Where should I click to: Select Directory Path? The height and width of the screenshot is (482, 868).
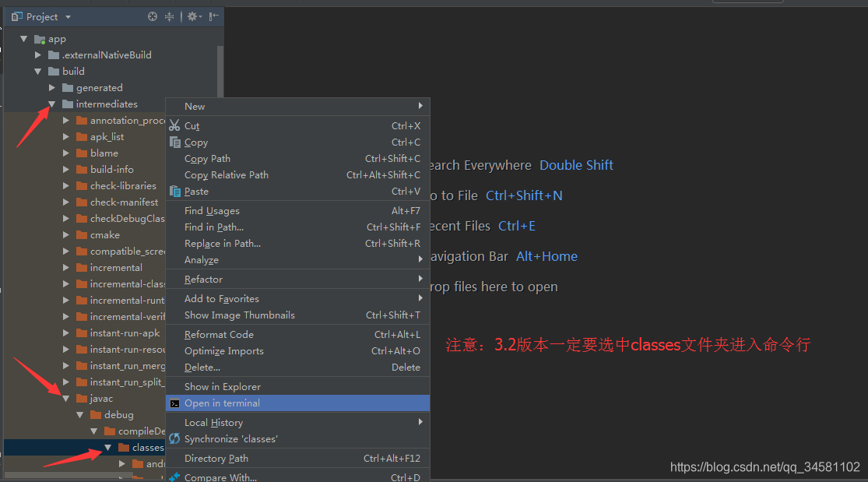pos(298,458)
